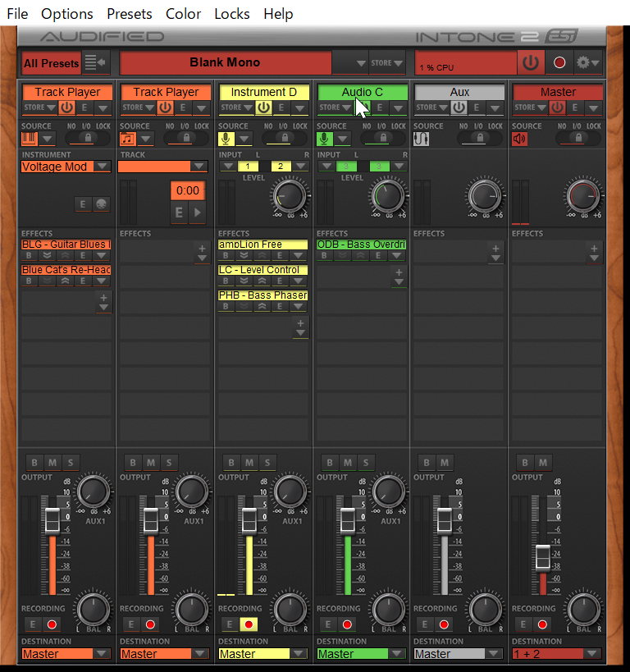Click the Instrument D microphone source icon
Image resolution: width=630 pixels, height=672 pixels.
[x=226, y=139]
